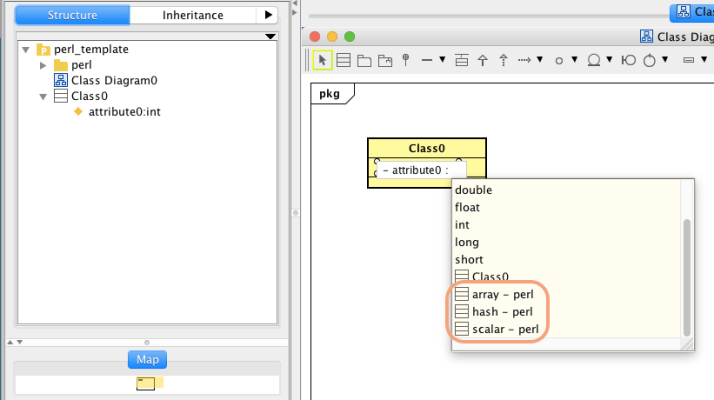Select Class Diagram0 in the tree
Screen dimensions: 714x400
tap(114, 81)
